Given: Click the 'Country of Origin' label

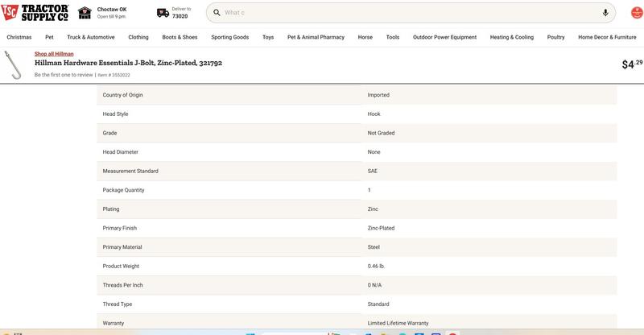Looking at the screenshot, I should (123, 95).
